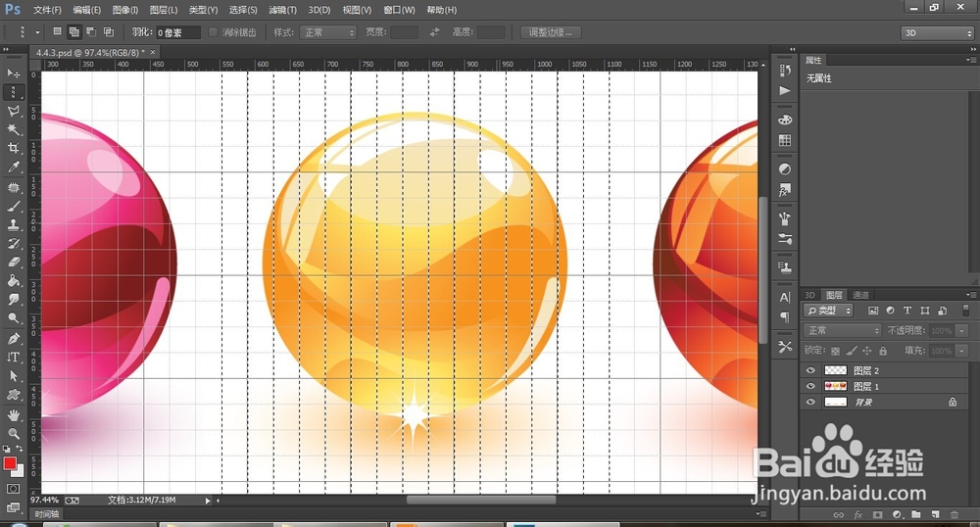Open the 属性 panel flyout menu
Screen dimensions: 980x527
[x=970, y=60]
